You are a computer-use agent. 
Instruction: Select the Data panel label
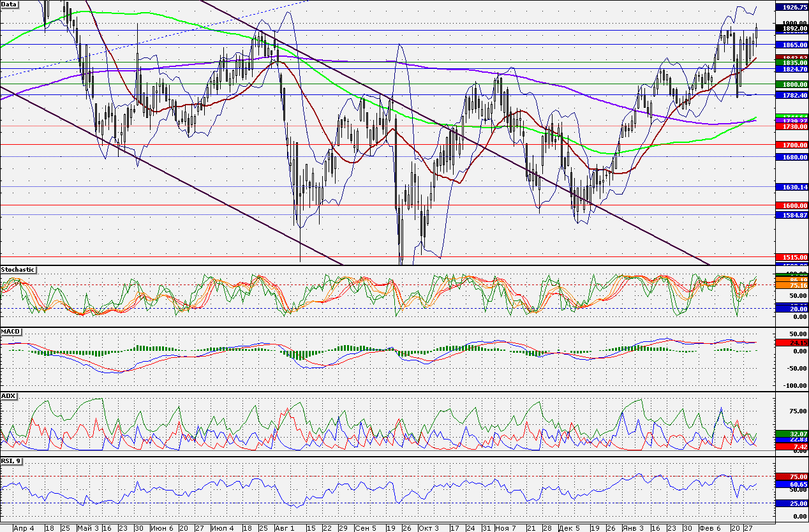(10, 4)
